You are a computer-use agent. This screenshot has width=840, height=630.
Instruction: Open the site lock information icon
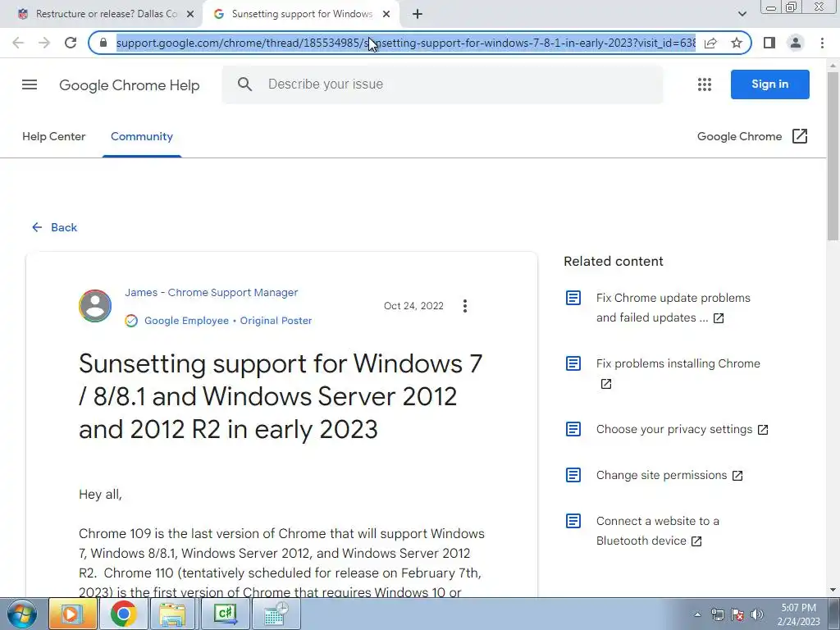(103, 43)
